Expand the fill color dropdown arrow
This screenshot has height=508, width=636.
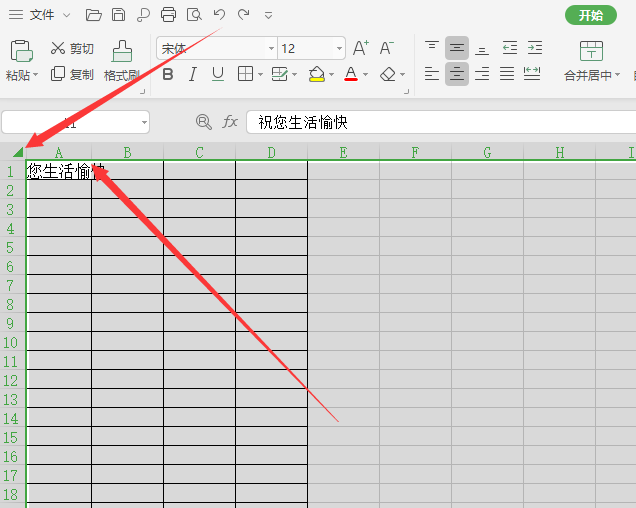pos(331,75)
